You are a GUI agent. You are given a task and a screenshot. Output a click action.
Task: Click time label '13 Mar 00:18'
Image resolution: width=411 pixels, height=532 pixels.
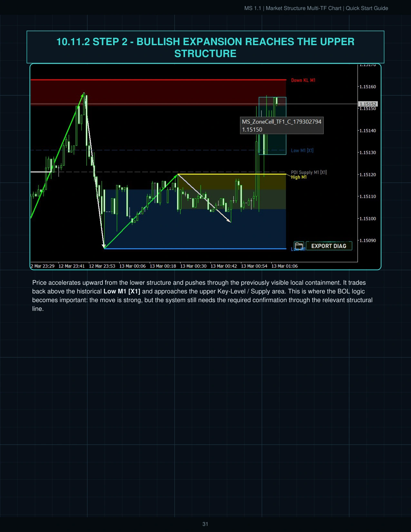(163, 266)
